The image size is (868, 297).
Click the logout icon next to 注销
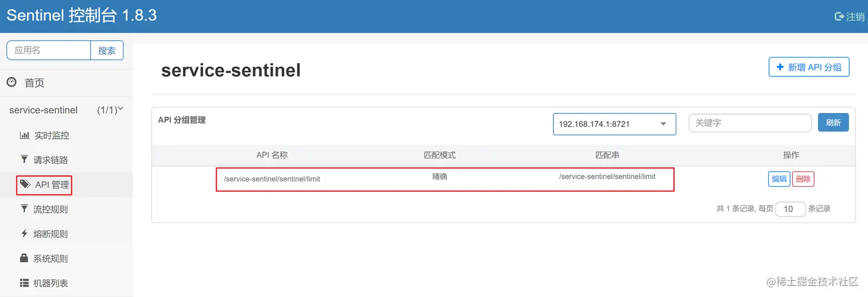pos(839,17)
